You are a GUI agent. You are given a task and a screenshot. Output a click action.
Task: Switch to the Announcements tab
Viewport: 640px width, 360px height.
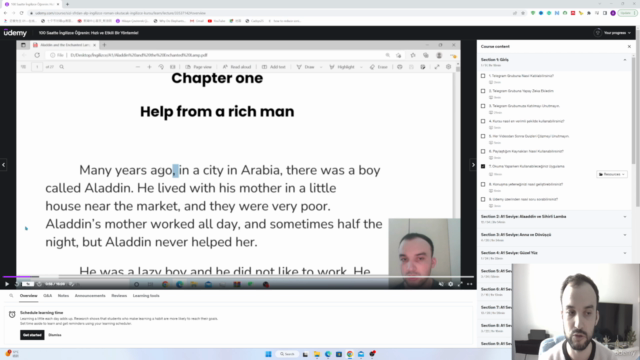click(90, 296)
